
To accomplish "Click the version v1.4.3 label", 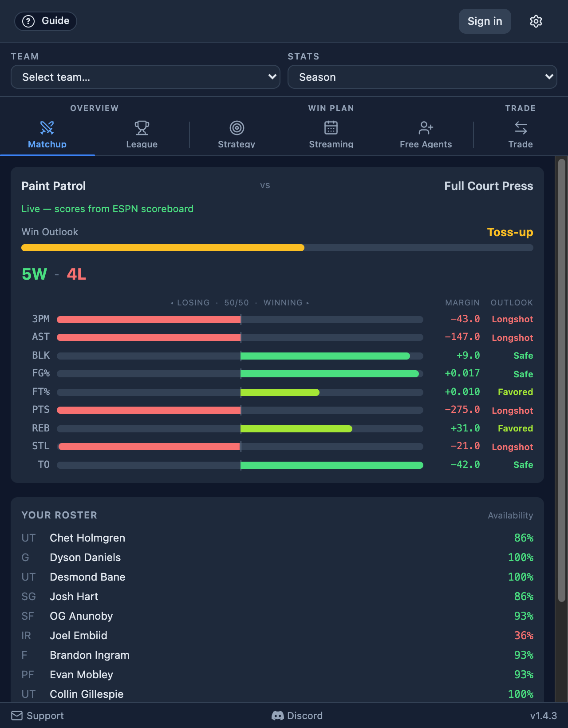I will click(544, 716).
